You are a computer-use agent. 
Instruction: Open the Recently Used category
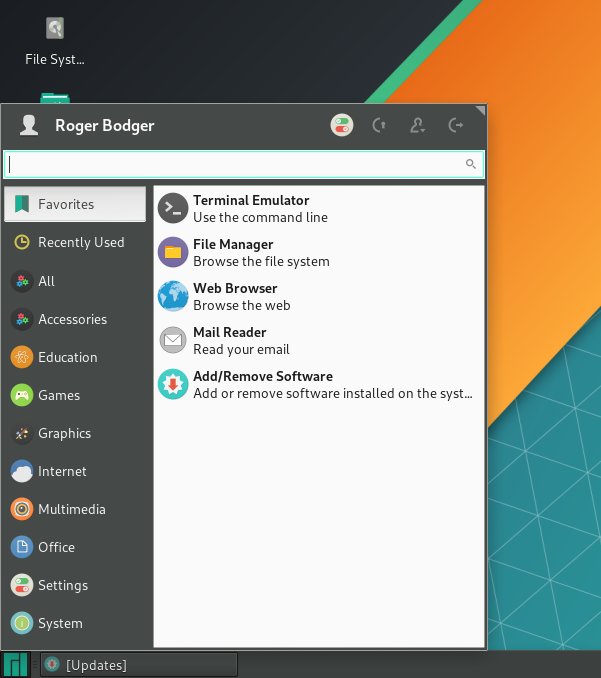pyautogui.click(x=75, y=242)
